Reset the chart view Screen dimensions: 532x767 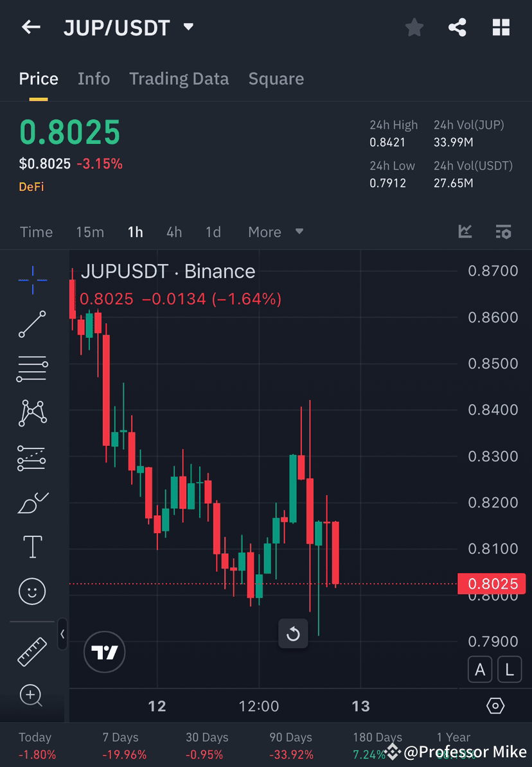coord(293,634)
